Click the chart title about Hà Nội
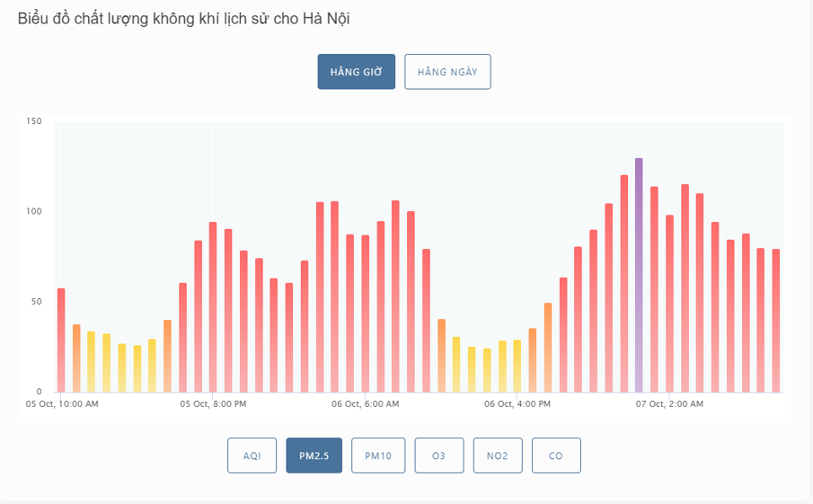This screenshot has width=813, height=504. 183,19
